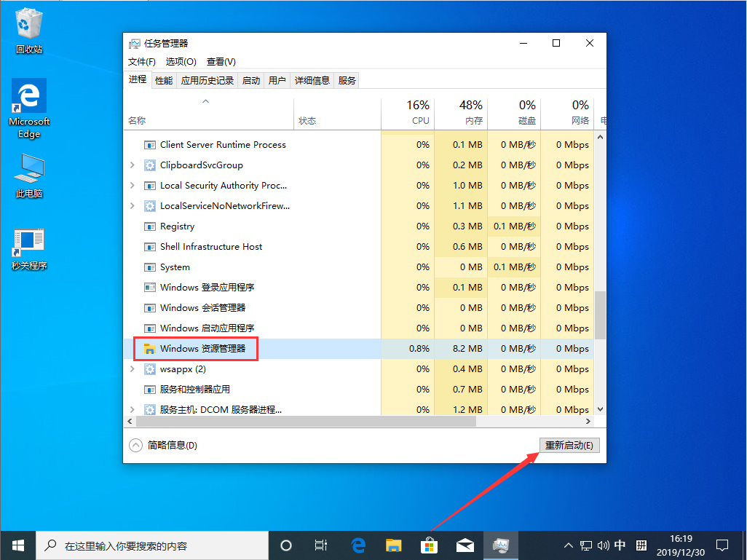Click the 重新启动 button

coord(569,444)
